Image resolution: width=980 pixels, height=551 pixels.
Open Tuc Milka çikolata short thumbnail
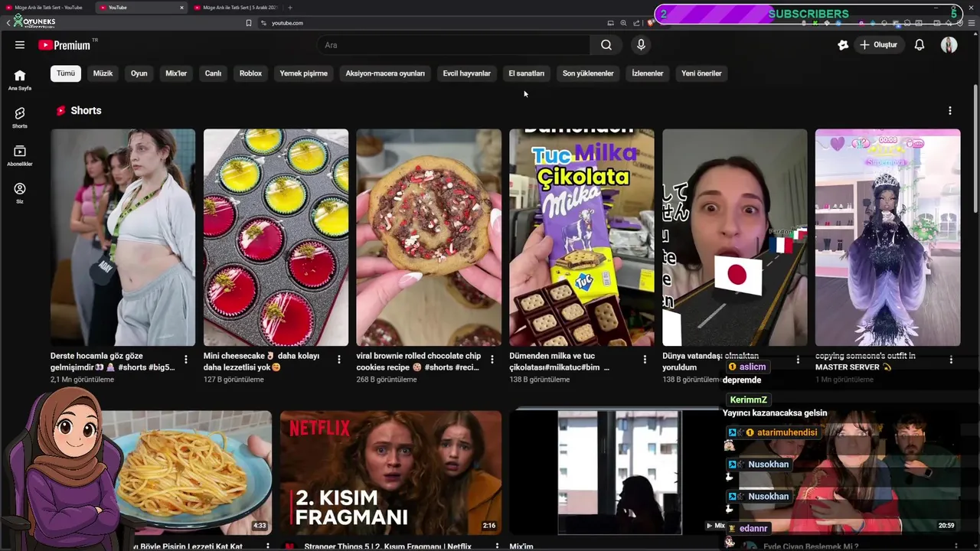582,237
